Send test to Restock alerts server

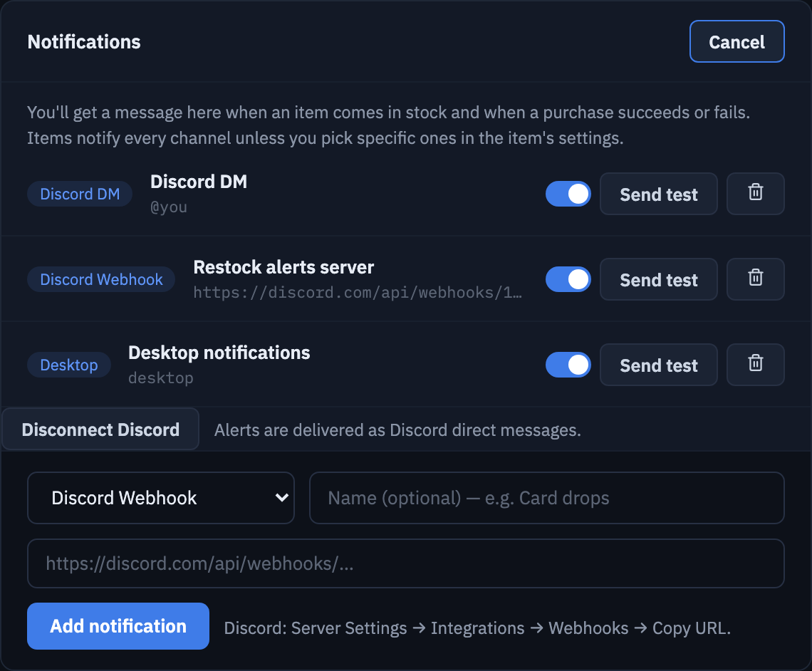tap(659, 279)
